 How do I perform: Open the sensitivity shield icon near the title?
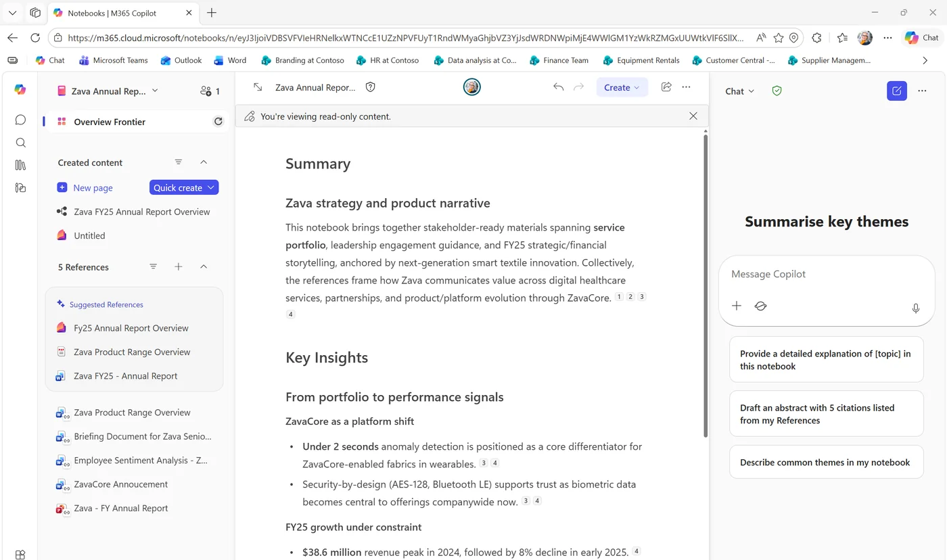370,87
